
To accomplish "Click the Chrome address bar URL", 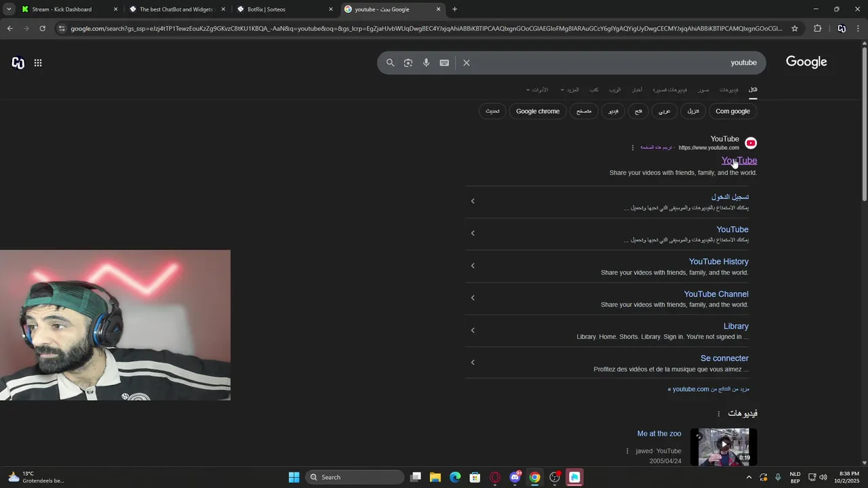I will [x=426, y=28].
